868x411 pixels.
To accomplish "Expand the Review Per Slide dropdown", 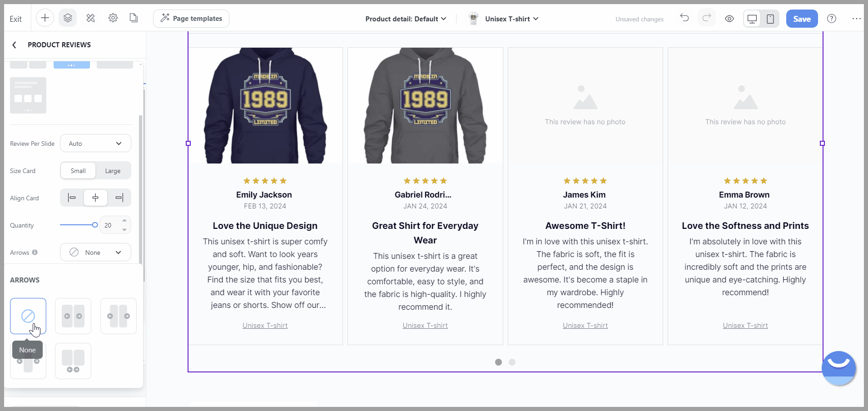I will tap(95, 144).
